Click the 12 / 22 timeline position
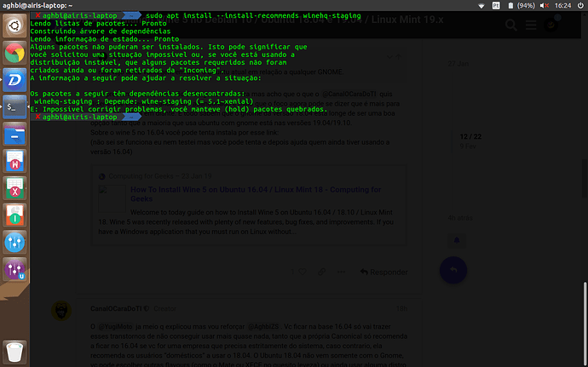The height and width of the screenshot is (367, 588). coord(470,136)
